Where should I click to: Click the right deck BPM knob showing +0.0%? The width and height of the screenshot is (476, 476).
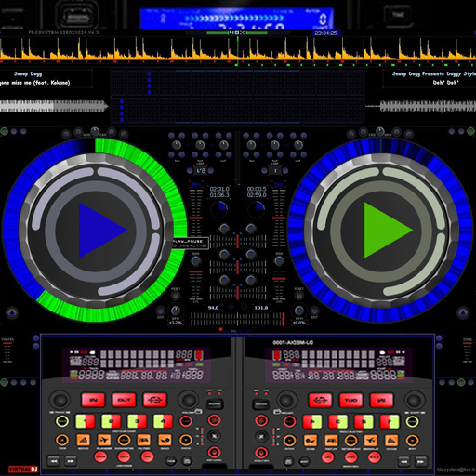click(298, 311)
